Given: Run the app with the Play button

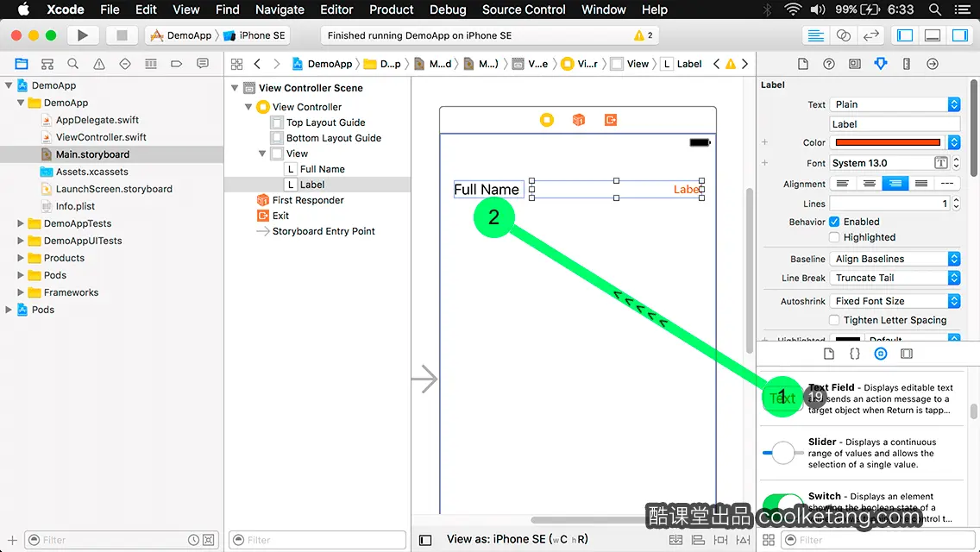Looking at the screenshot, I should [x=83, y=35].
